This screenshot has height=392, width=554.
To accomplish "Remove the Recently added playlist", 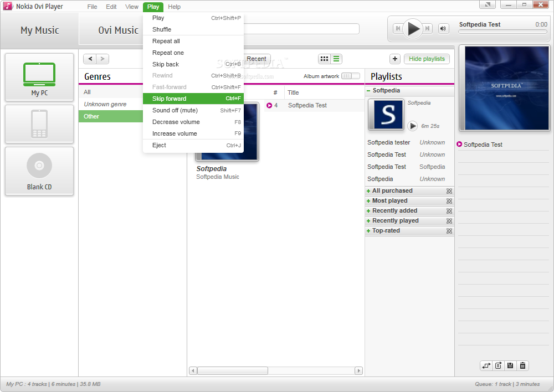I will (x=449, y=211).
